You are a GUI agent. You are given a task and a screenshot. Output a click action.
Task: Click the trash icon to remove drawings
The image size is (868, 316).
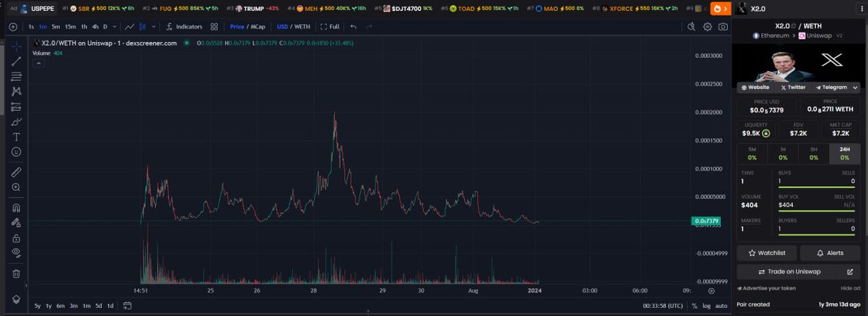pyautogui.click(x=16, y=273)
